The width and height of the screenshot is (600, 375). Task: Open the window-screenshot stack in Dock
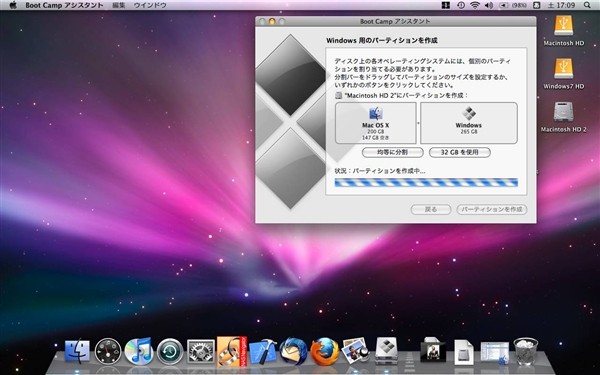pyautogui.click(x=495, y=352)
